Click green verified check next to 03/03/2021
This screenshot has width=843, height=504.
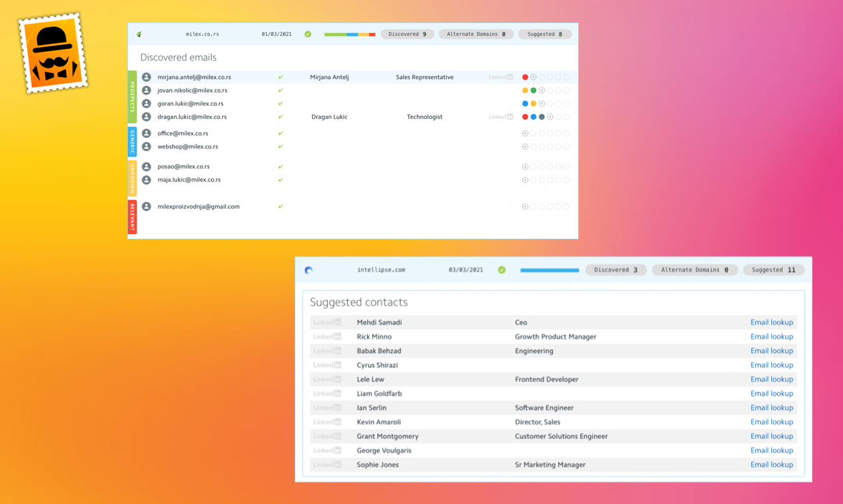pyautogui.click(x=502, y=270)
